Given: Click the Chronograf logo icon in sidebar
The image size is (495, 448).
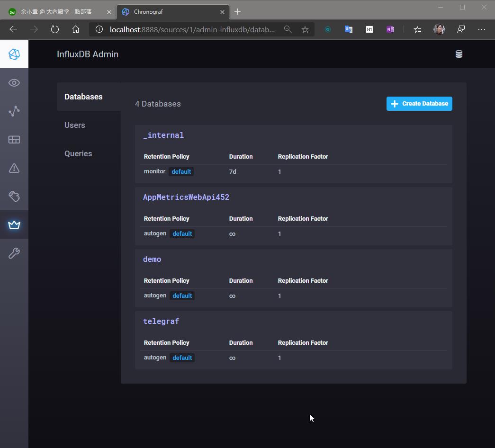Looking at the screenshot, I should pyautogui.click(x=14, y=54).
